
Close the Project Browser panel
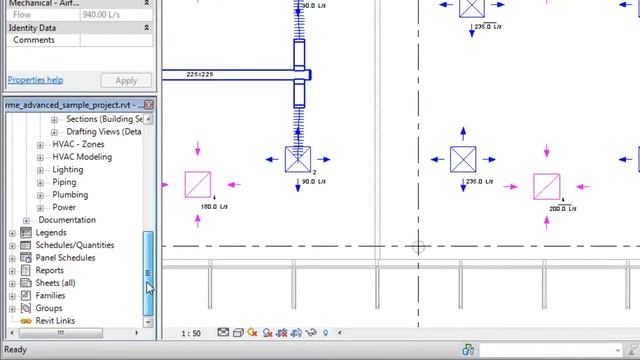point(149,105)
